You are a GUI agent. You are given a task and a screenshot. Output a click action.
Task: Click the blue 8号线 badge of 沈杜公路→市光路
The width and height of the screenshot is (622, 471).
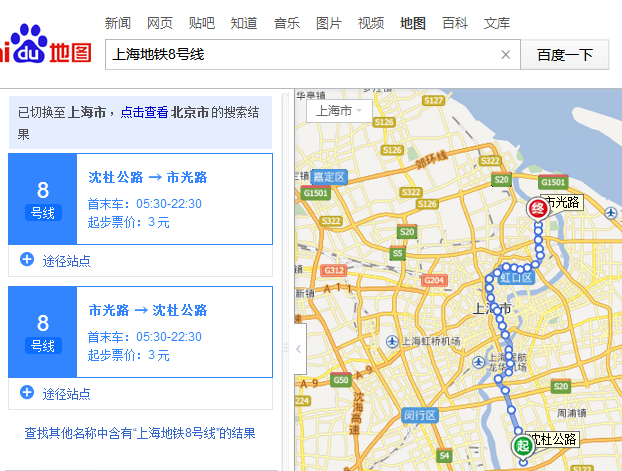[x=43, y=199]
